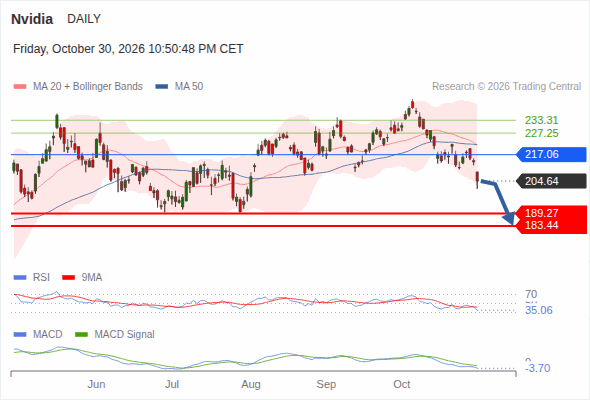Click the RSI legend color swatch
Screen dimensions: 590x400
click(x=20, y=278)
